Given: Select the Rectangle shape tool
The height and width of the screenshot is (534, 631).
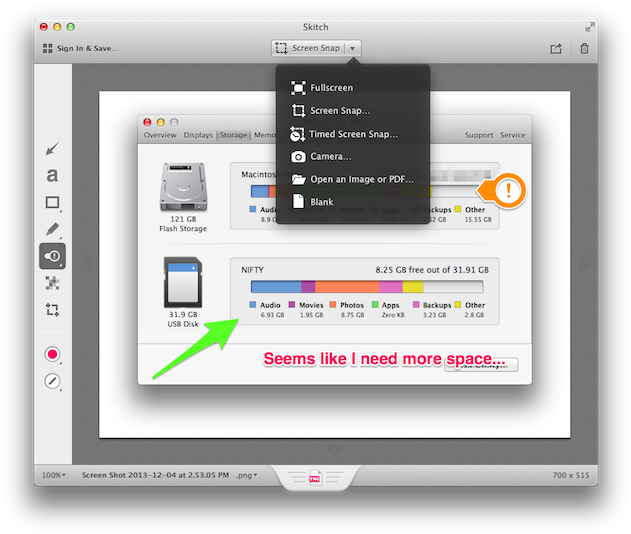Looking at the screenshot, I should click(53, 202).
